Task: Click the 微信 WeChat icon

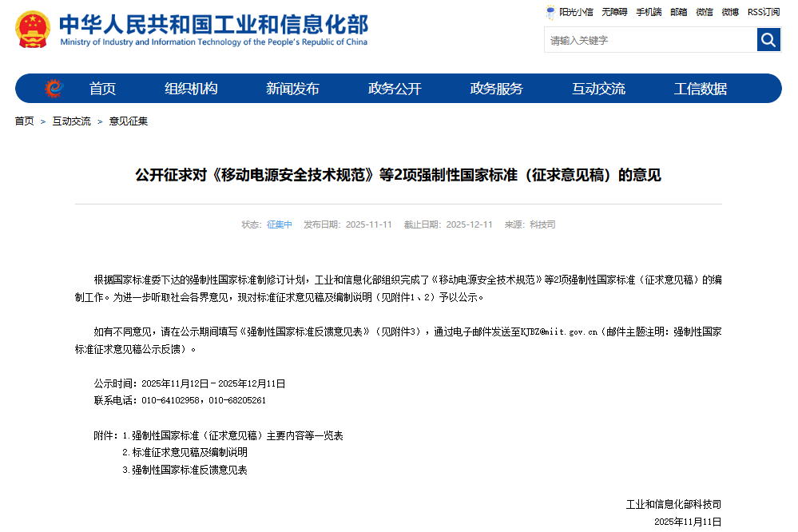Action: (704, 12)
